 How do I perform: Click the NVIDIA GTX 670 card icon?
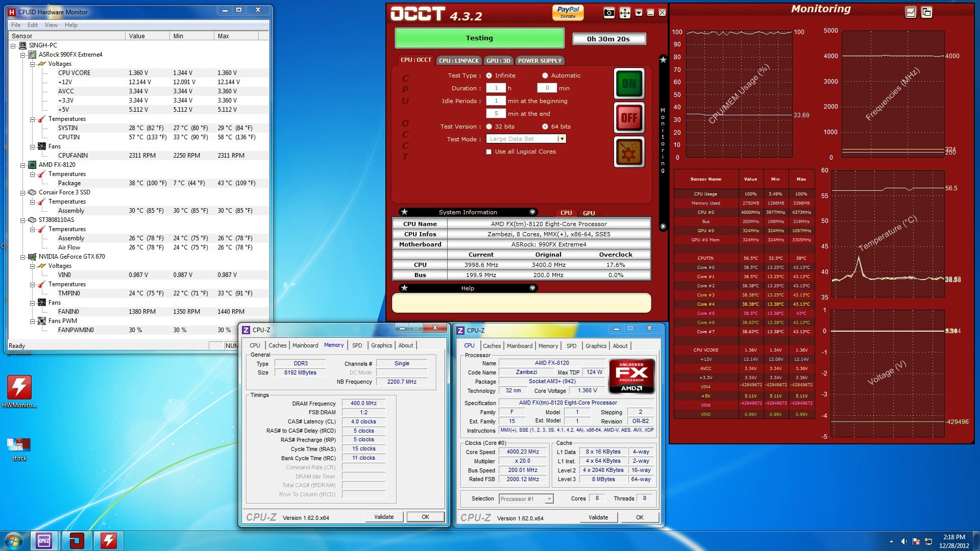(x=32, y=257)
